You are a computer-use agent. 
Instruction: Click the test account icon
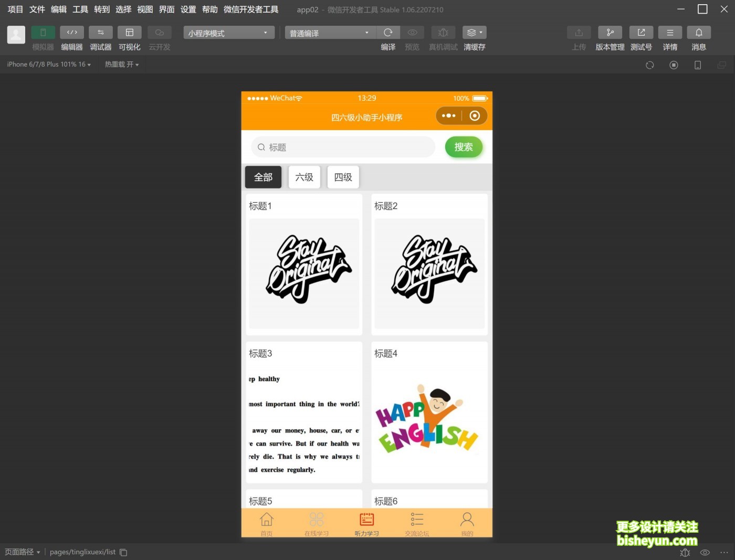point(641,33)
